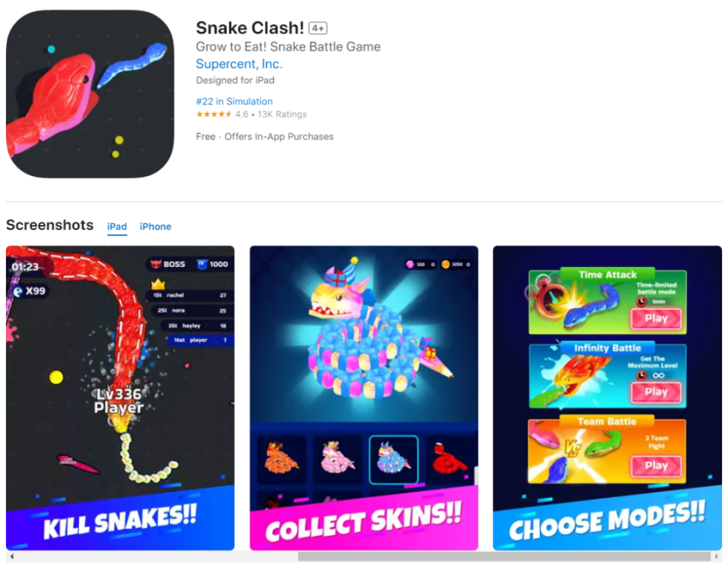
Task: Open the Choose Modes screenshot
Action: [x=607, y=398]
